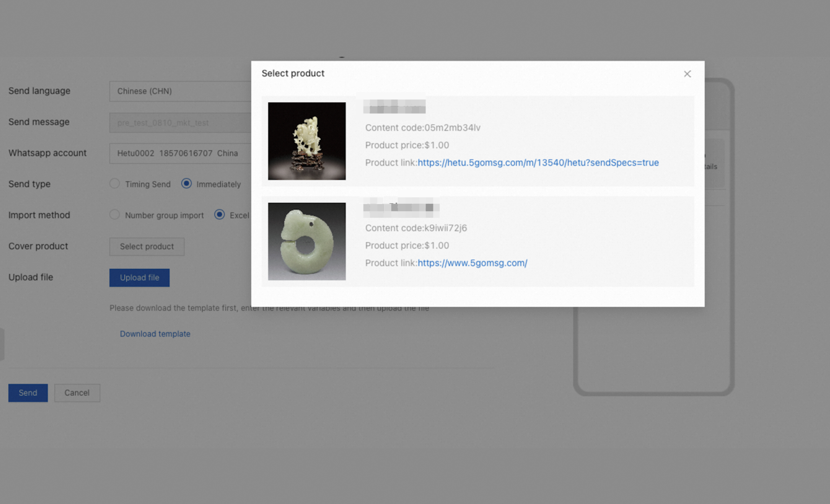Click the text Content code:05m2mb34lv
830x504 pixels.
(x=423, y=128)
